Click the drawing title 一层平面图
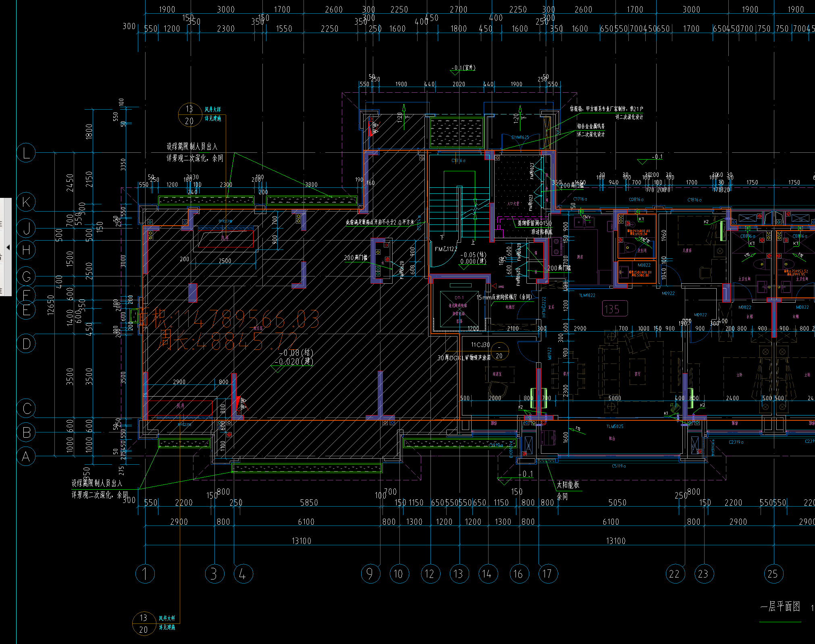This screenshot has width=815, height=644. coord(780,607)
